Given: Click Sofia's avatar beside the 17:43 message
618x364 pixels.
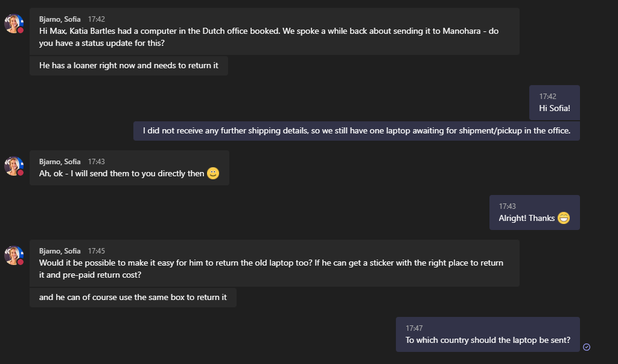Looking at the screenshot, I should (x=13, y=166).
